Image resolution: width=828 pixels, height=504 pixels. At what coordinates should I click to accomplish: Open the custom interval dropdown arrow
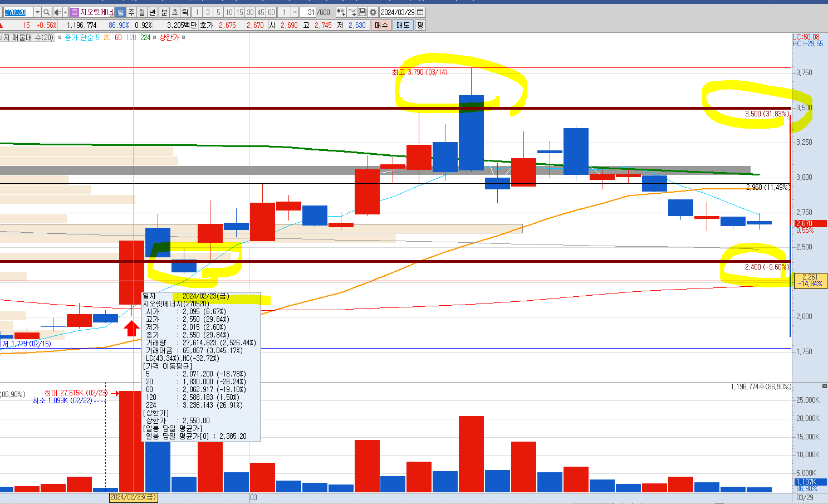click(295, 12)
